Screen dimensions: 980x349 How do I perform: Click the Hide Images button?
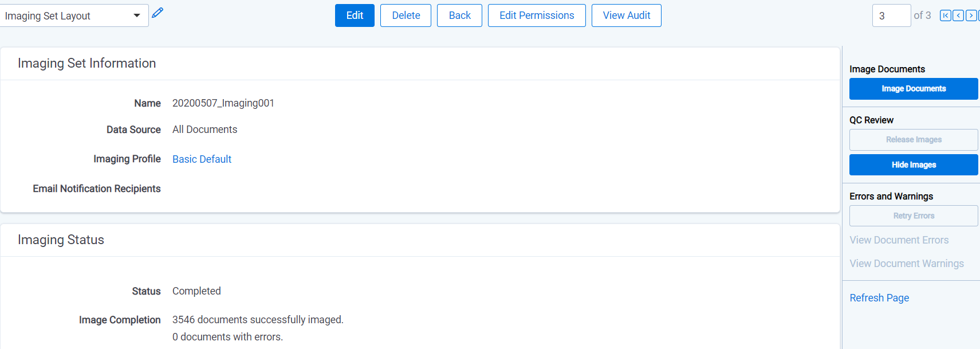point(914,165)
